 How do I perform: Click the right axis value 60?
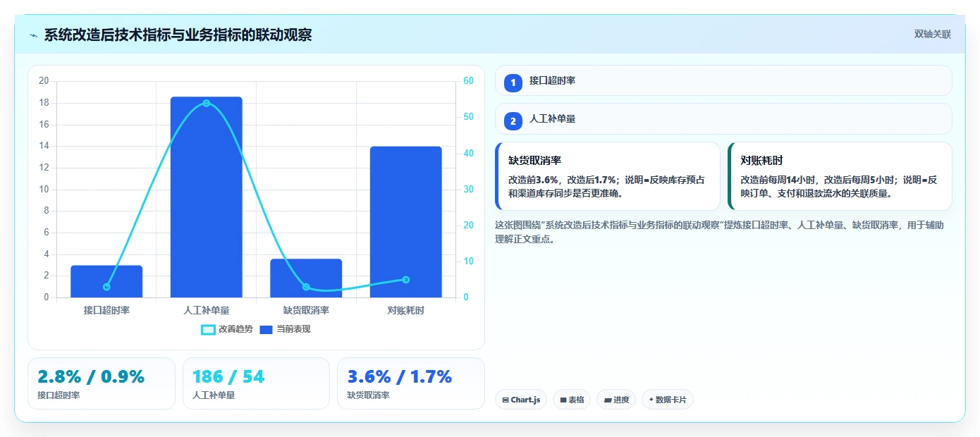tap(468, 81)
